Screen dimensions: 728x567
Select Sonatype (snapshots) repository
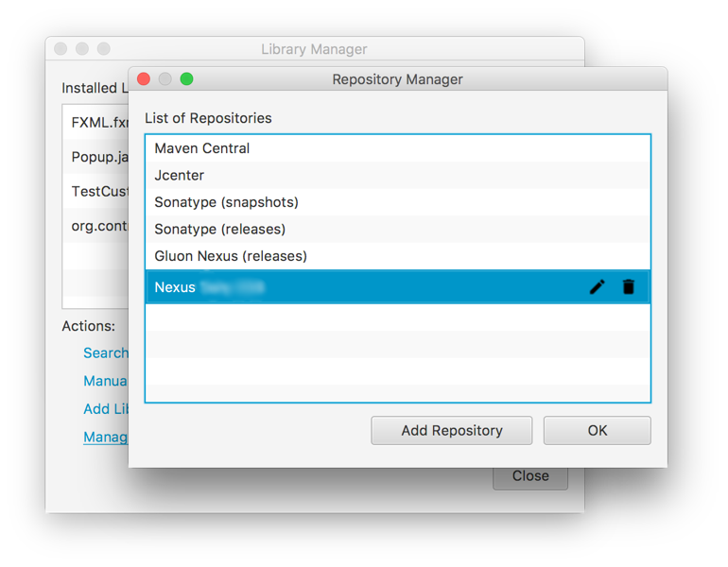tap(398, 202)
